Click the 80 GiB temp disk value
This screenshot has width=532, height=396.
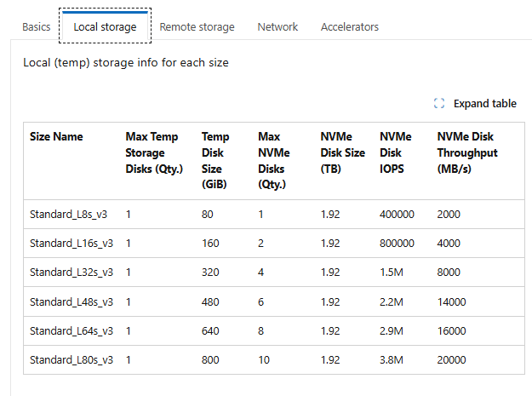208,215
